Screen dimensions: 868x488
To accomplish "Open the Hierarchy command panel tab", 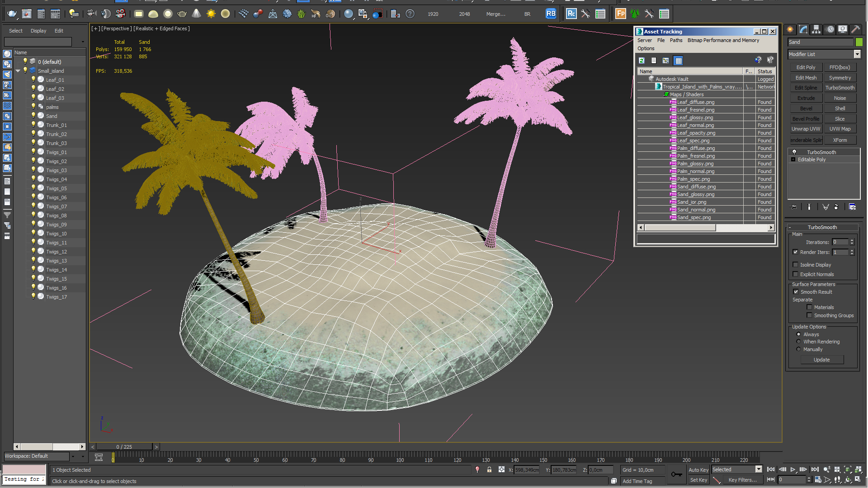I will tap(816, 29).
